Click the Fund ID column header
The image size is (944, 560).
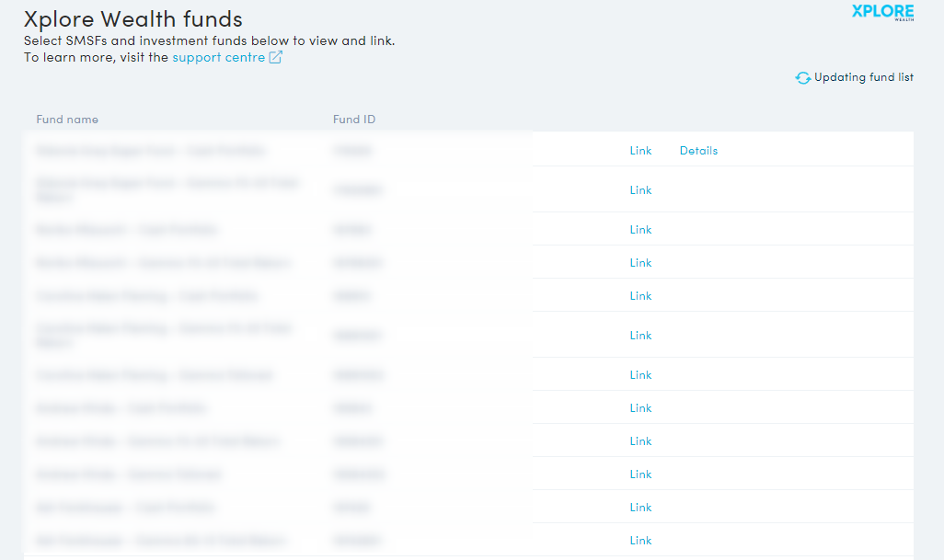point(354,120)
